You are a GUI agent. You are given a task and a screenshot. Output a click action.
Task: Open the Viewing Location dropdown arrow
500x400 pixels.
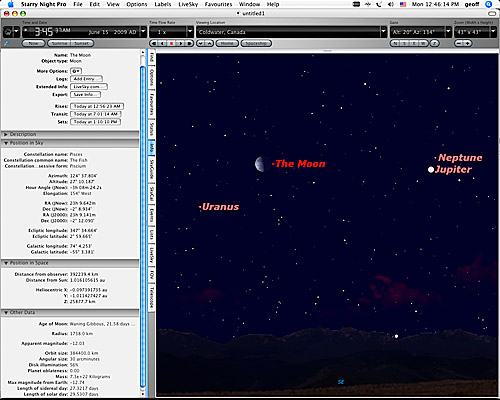[x=383, y=32]
